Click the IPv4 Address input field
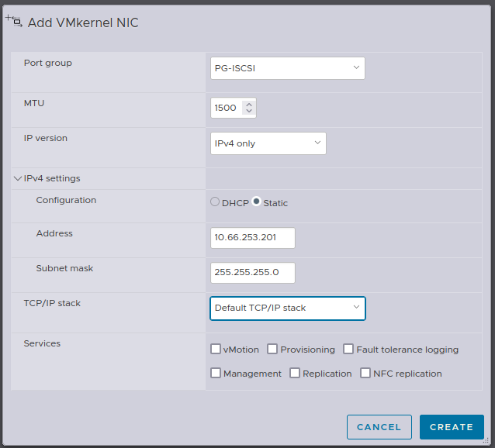495x448 pixels. (252, 238)
